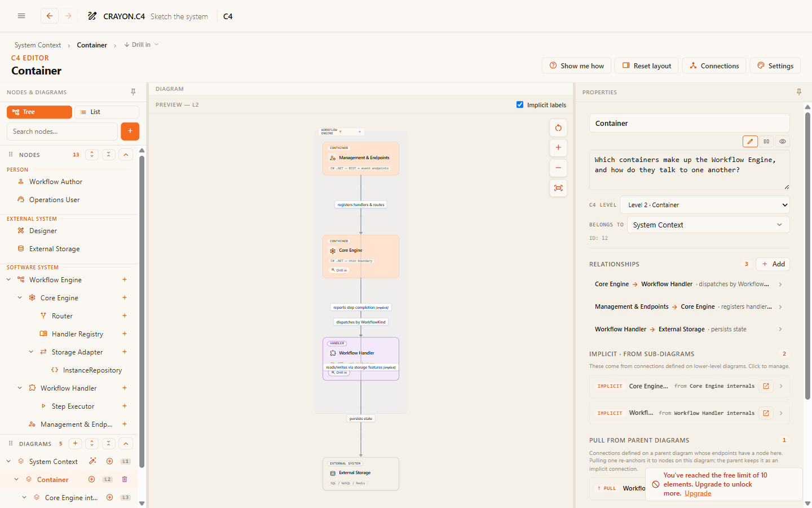Image resolution: width=812 pixels, height=508 pixels.
Task: Toggle description preview eye icon
Action: [783, 142]
